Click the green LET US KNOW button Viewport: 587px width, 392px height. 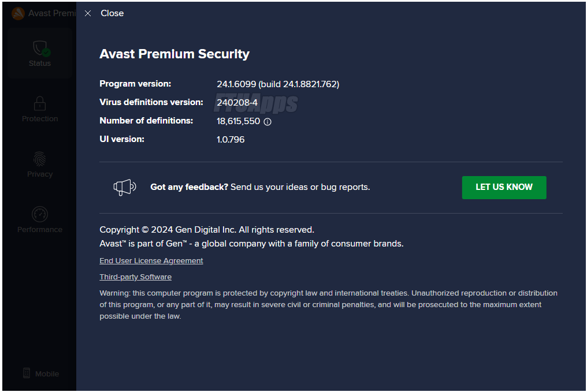click(504, 188)
